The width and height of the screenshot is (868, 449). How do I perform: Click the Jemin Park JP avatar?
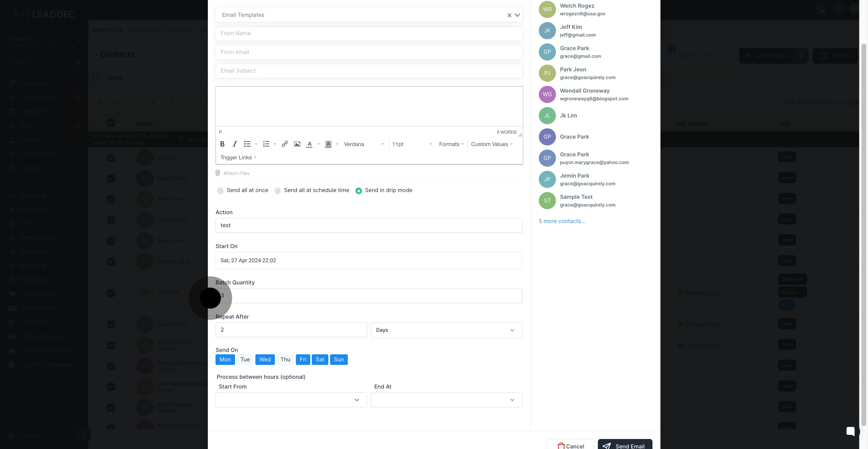547,179
